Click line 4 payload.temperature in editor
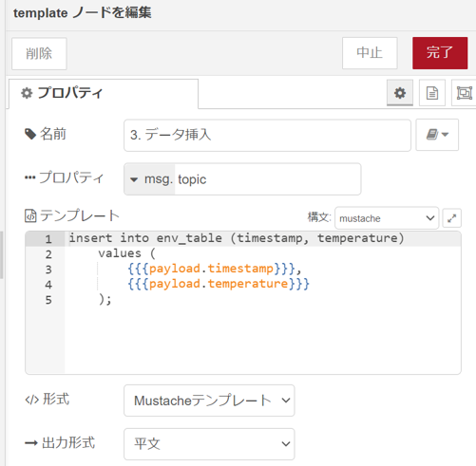Image resolution: width=476 pixels, height=466 pixels. click(219, 284)
